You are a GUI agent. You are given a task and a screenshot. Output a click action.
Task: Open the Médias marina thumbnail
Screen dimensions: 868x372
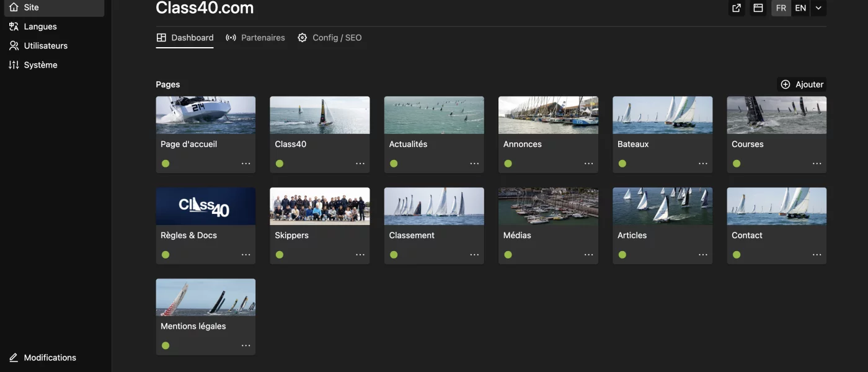pos(548,206)
